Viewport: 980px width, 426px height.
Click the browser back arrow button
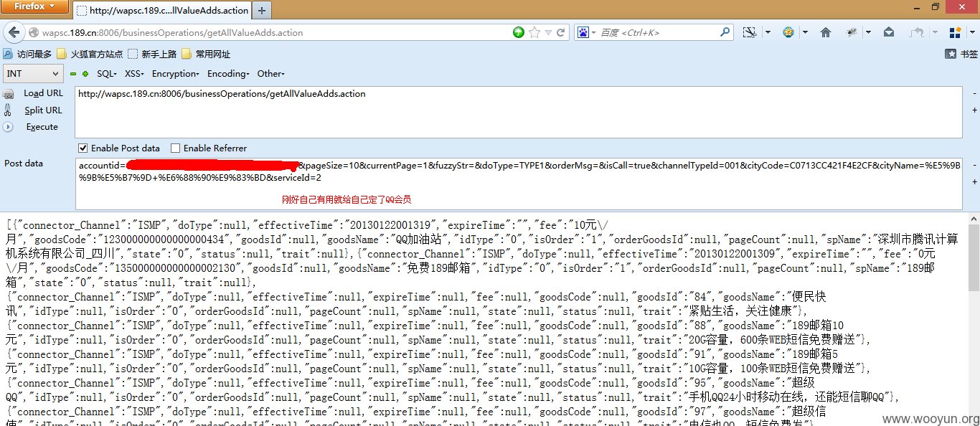coord(14,32)
